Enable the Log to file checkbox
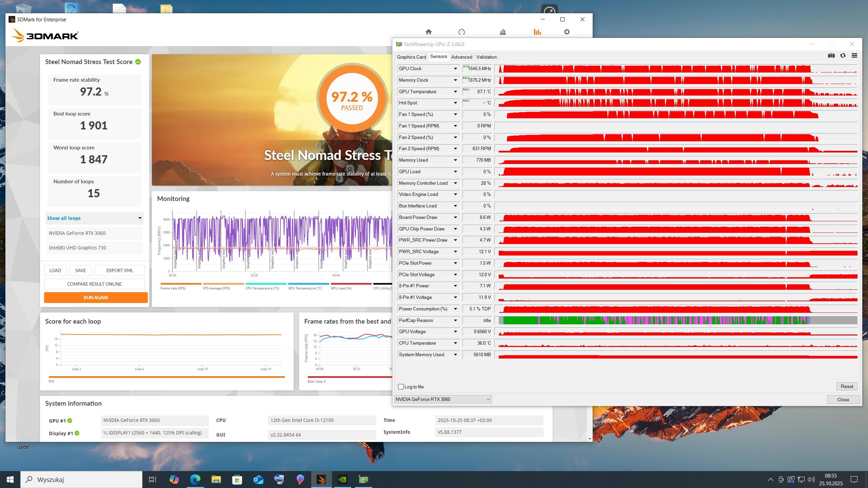 [401, 387]
